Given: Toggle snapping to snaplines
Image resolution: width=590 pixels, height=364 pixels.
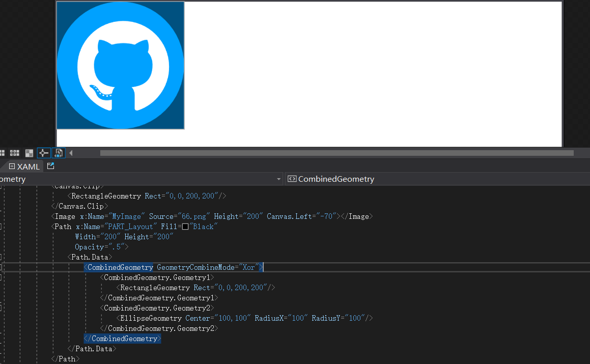Looking at the screenshot, I should click(44, 153).
